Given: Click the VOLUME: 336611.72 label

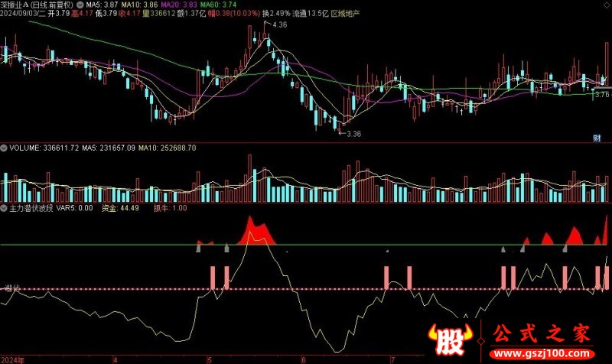Looking at the screenshot, I should click(x=44, y=148).
